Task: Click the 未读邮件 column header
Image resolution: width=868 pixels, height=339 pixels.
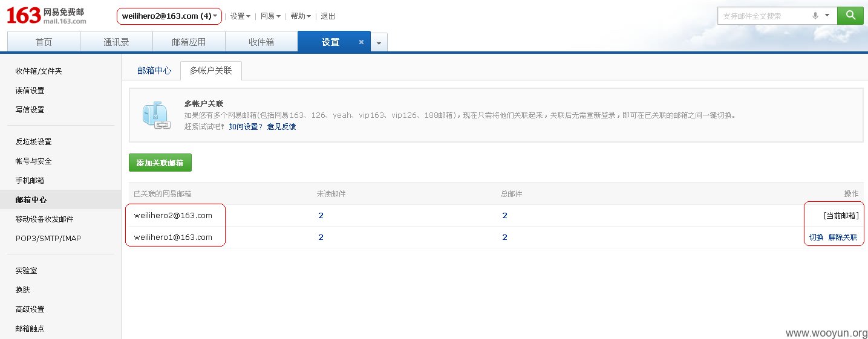Action: click(x=331, y=194)
